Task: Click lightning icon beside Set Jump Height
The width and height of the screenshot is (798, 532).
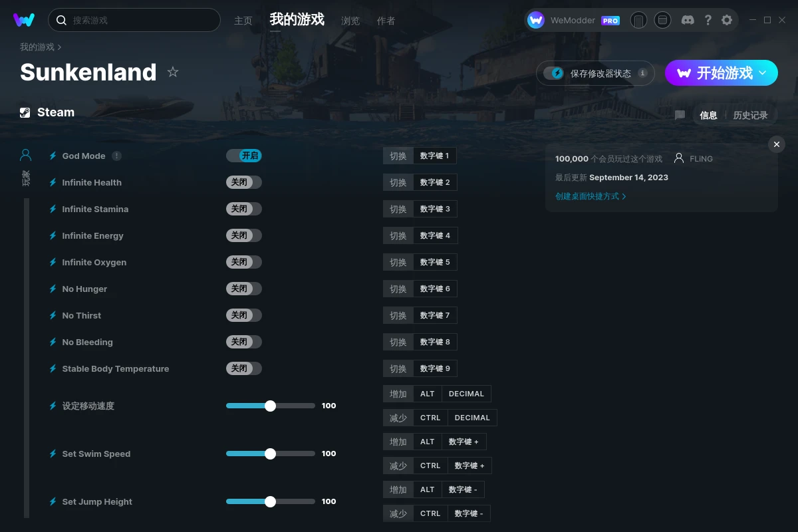Action: click(x=53, y=501)
